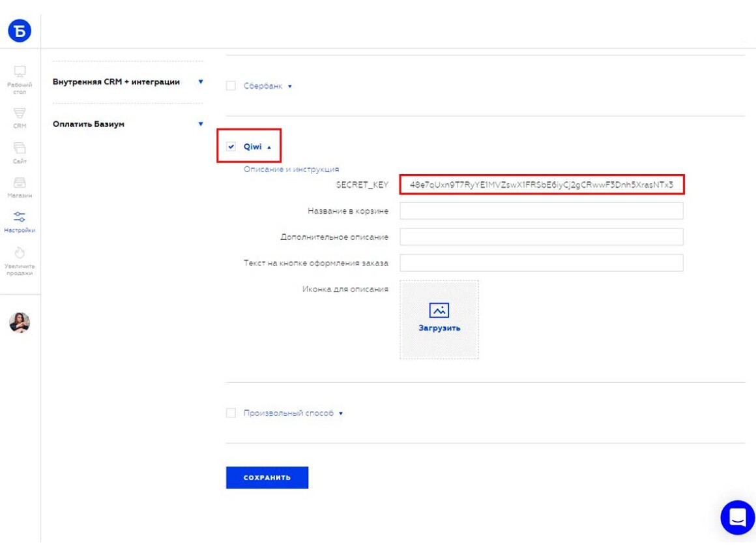The width and height of the screenshot is (756, 557).
Task: Open the user profile avatar
Action: click(20, 322)
